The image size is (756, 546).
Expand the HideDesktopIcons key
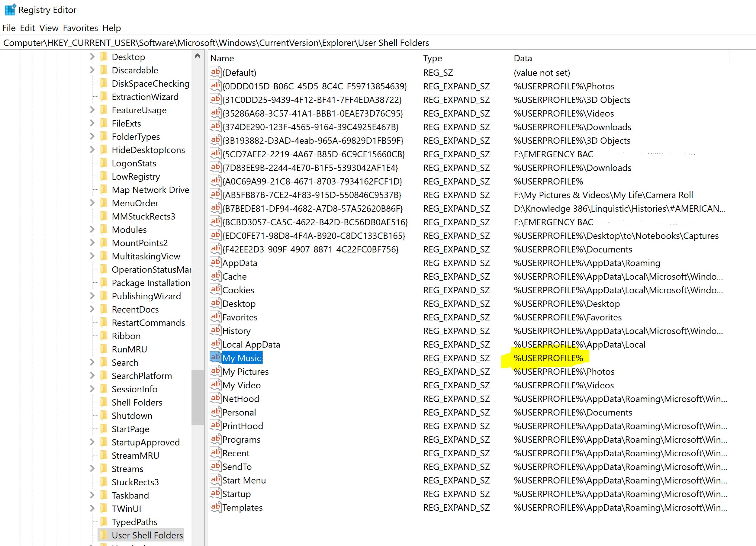point(92,150)
